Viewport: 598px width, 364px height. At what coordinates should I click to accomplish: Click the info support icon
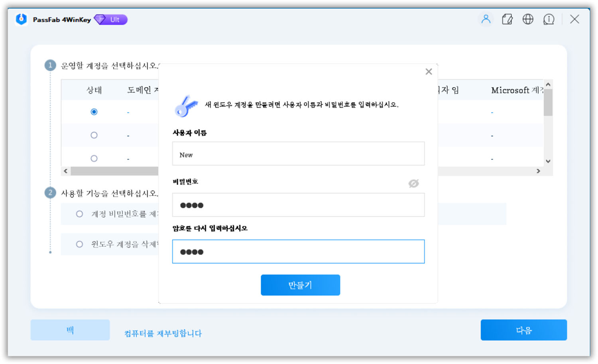(x=549, y=19)
